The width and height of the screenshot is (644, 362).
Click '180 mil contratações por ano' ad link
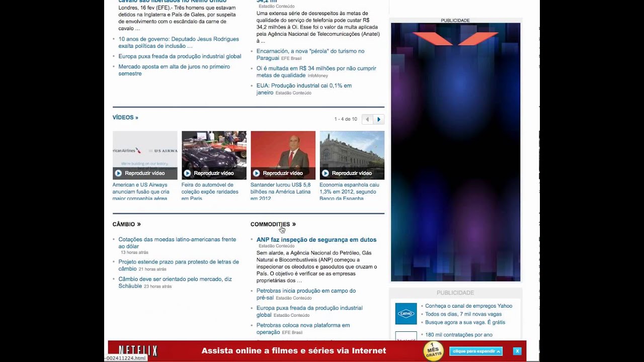(459, 335)
